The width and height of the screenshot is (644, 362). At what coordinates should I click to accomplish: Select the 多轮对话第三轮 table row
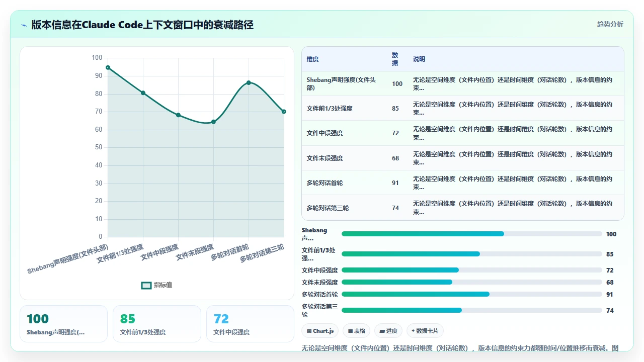pos(463,208)
